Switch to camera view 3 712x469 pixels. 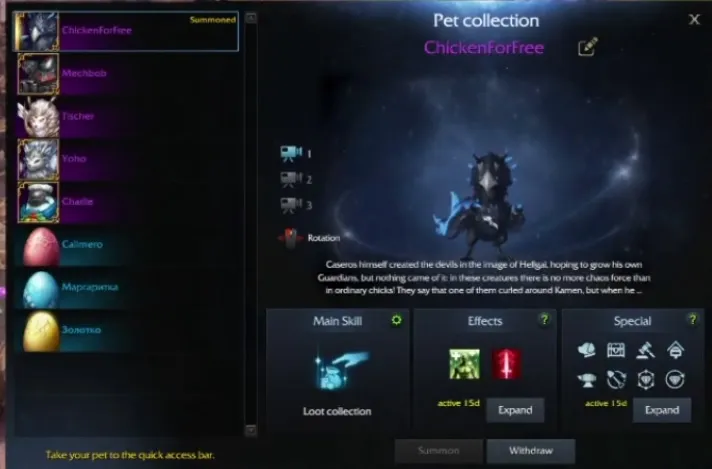(291, 205)
